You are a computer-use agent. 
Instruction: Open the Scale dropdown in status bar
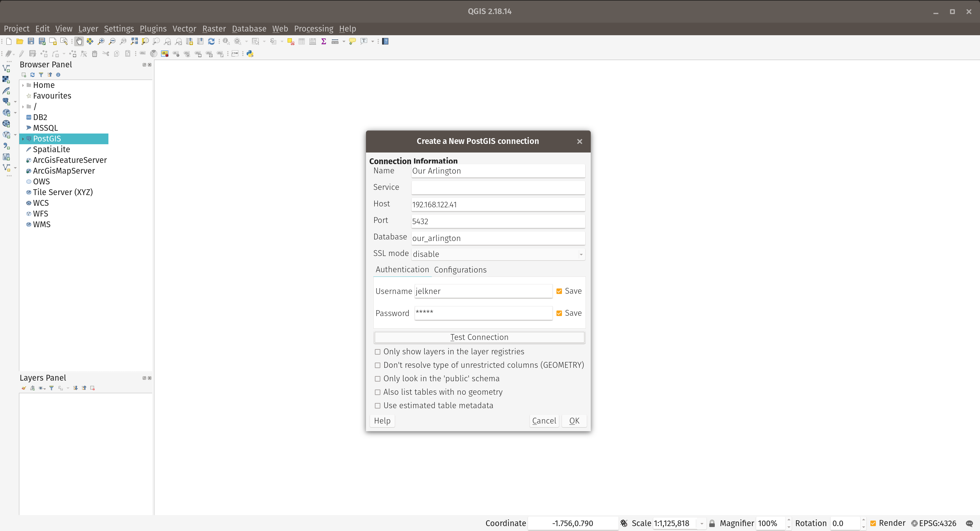point(702,524)
